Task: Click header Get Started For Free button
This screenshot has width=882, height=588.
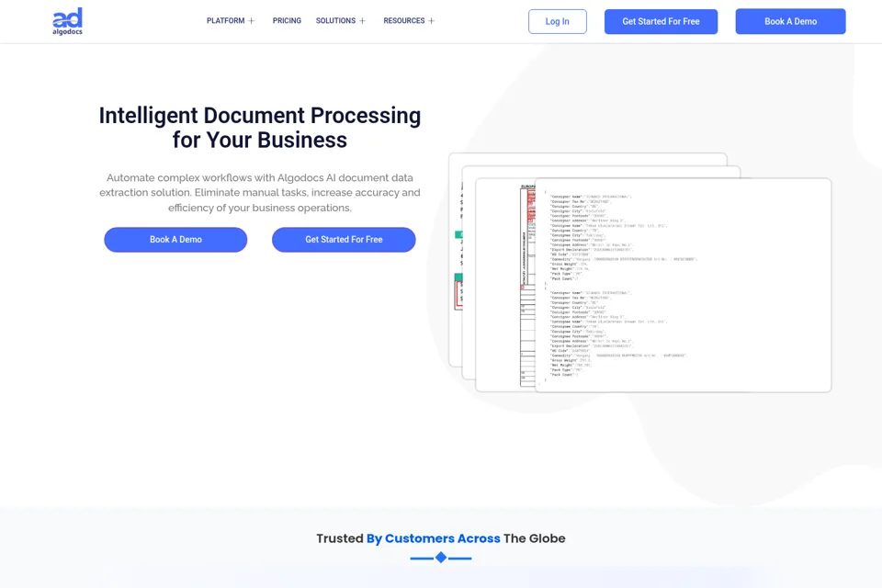Action: point(661,21)
